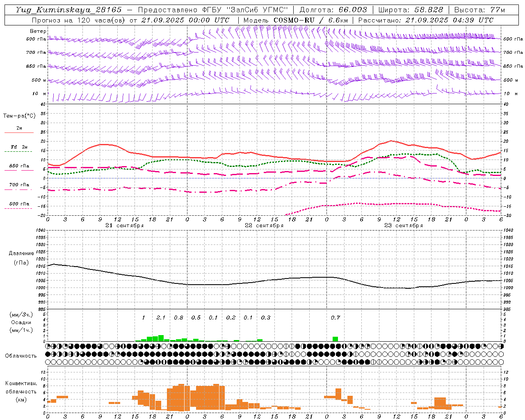Viewport: 525px width, 420px height.
Task: Click the 22 сентября date label
Action: click(264, 225)
